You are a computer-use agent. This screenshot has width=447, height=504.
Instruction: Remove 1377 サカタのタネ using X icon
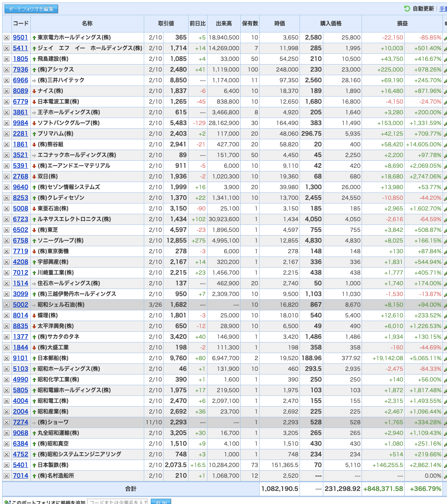point(7,337)
